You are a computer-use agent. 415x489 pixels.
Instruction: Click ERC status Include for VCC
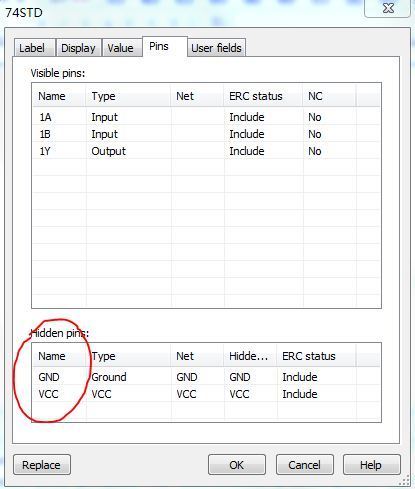click(x=300, y=394)
